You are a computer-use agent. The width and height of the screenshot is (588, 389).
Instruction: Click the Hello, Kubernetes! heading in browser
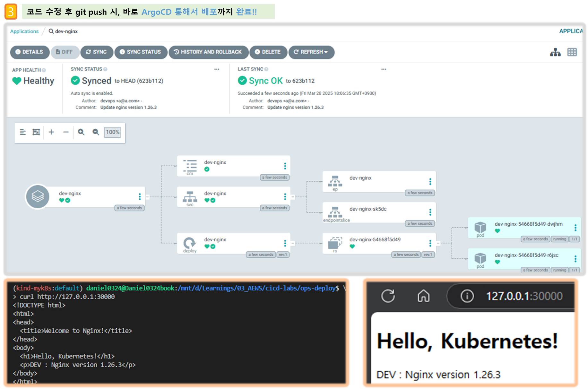pyautogui.click(x=467, y=341)
